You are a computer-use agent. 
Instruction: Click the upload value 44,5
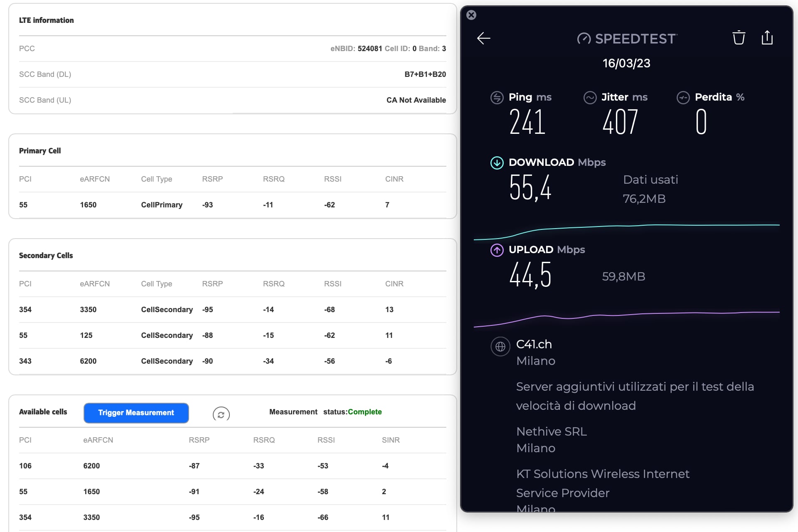tap(530, 275)
